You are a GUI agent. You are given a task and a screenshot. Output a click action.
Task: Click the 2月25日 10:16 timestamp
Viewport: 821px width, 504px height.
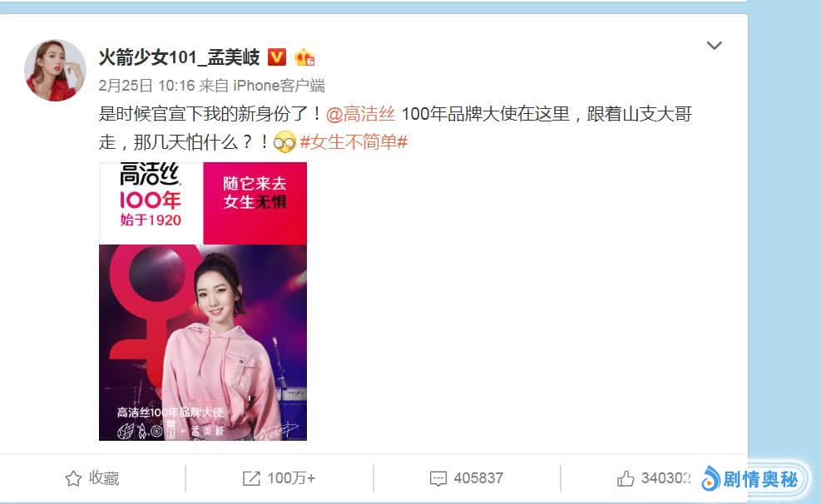(146, 86)
